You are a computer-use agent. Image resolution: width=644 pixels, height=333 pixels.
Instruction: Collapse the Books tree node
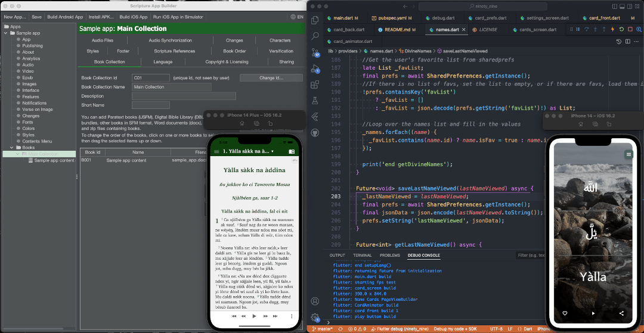[13, 147]
